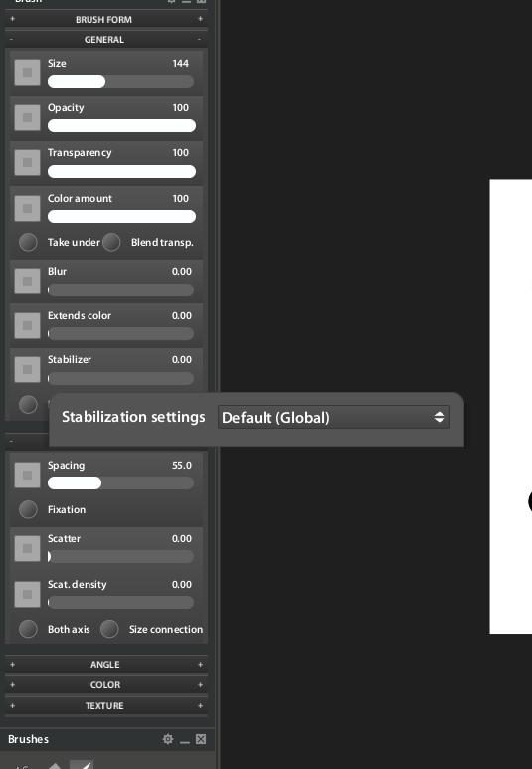Collapse the GENERAL section header
This screenshot has height=769, width=532.
tap(106, 39)
